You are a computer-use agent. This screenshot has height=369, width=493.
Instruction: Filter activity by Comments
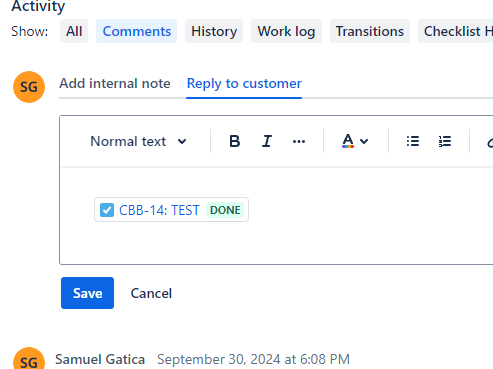coord(137,31)
